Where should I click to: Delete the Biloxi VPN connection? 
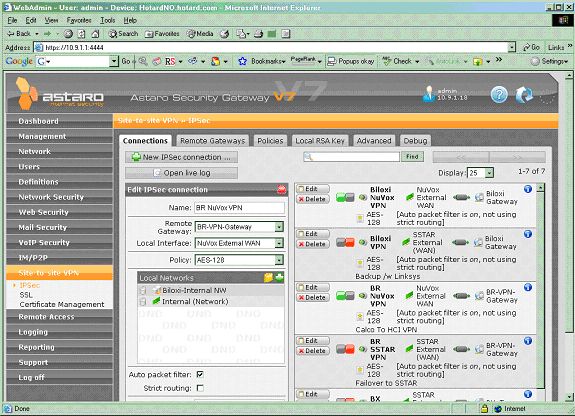[312, 244]
